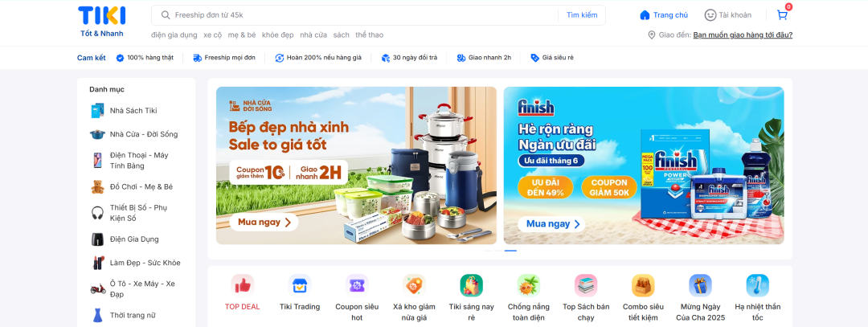Open Hạ nhiệt thần tốc thermometer icon

coord(757,285)
